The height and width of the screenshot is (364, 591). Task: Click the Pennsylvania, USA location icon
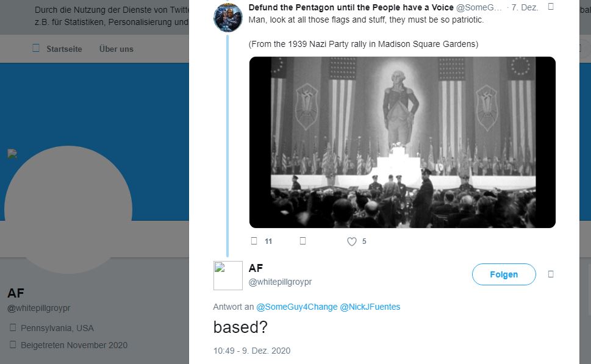point(13,327)
